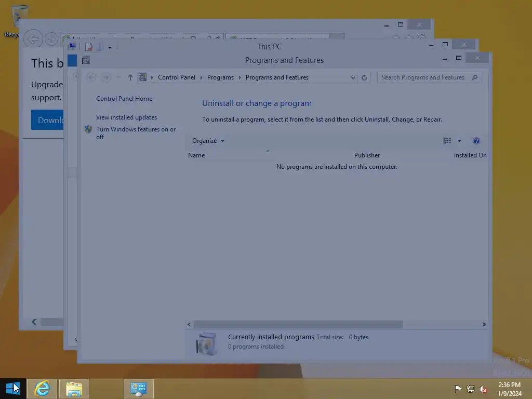Click the Windows Start button

(x=13, y=389)
